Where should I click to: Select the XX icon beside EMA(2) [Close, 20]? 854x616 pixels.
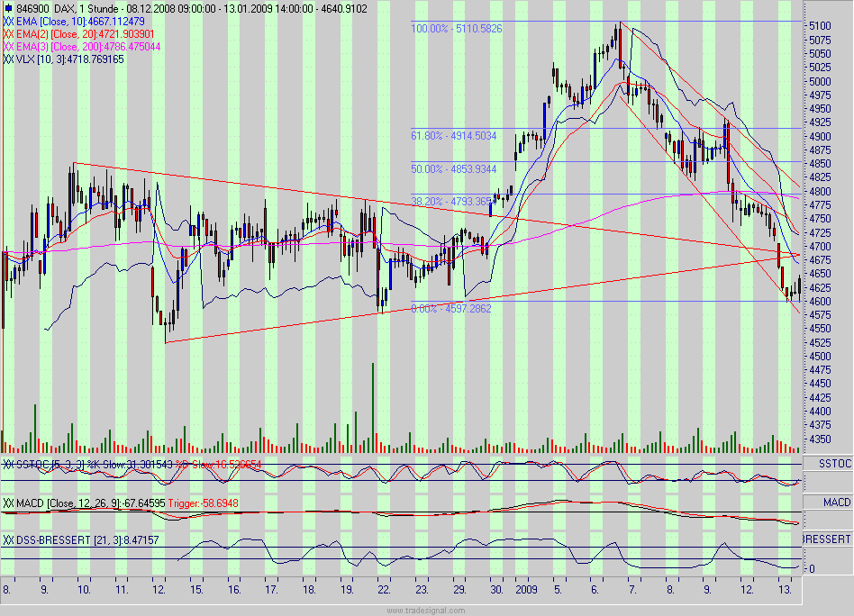pyautogui.click(x=7, y=34)
